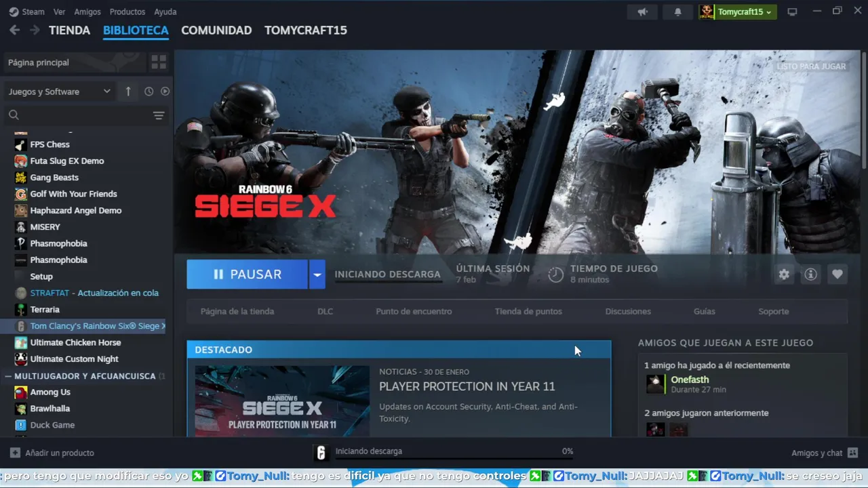Click the Duck Game icon
Screen dimensions: 868x488
click(21, 425)
